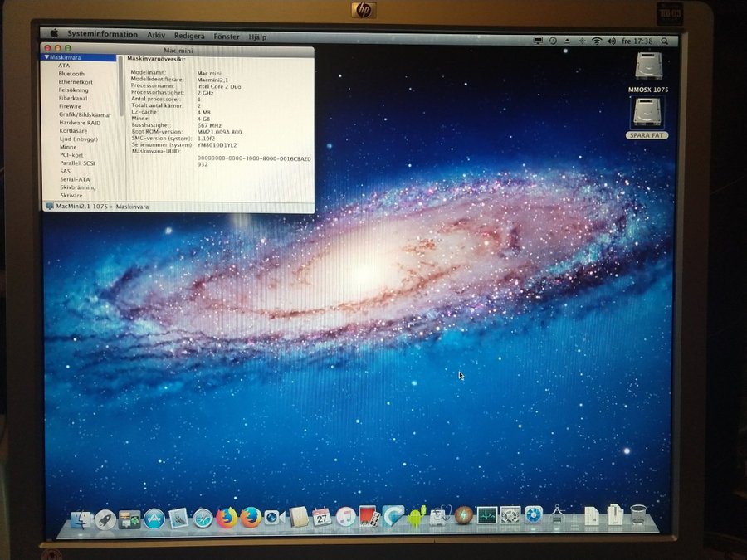
Task: Select Kortläsare in the sidebar
Action: [x=73, y=130]
